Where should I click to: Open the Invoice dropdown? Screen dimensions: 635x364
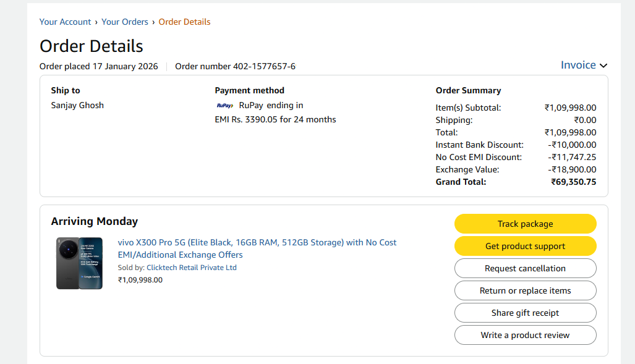pos(577,65)
